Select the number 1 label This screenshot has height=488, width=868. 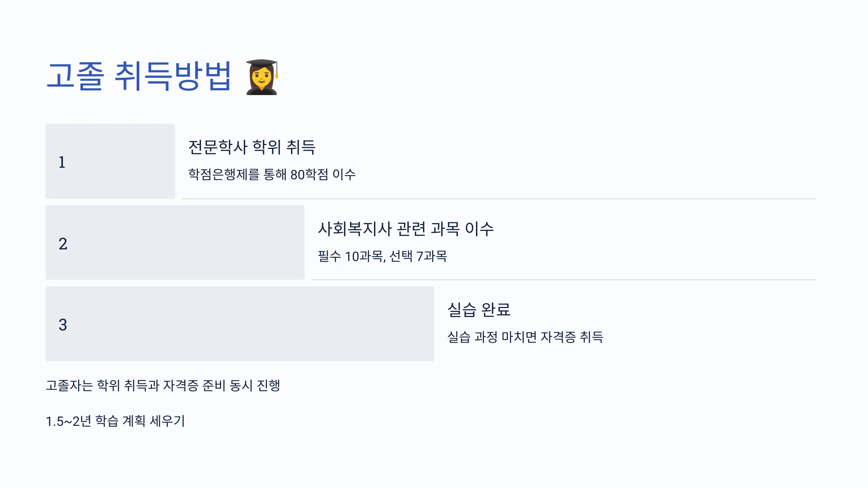tap(62, 162)
